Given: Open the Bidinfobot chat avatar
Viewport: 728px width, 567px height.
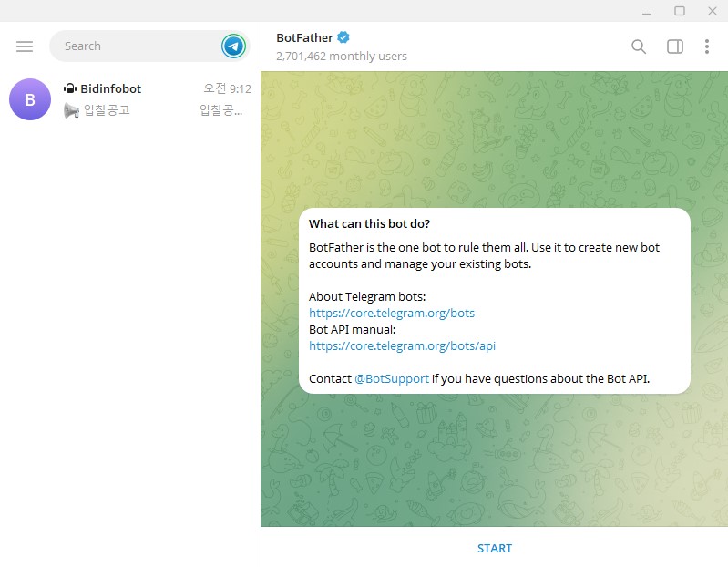Looking at the screenshot, I should pos(30,99).
